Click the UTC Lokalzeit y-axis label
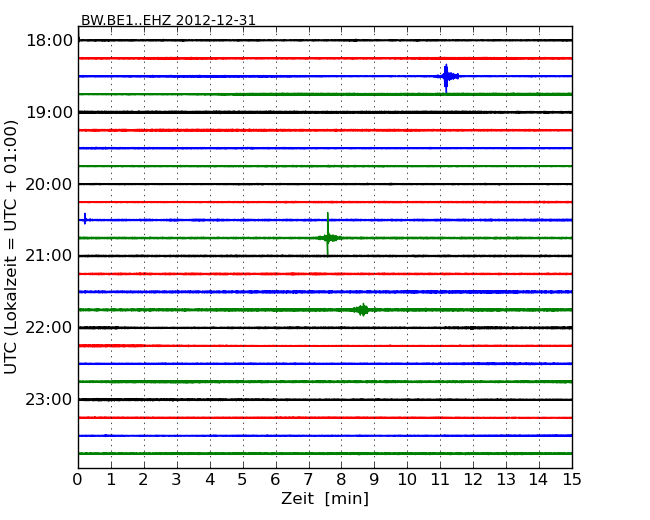 click(10, 247)
